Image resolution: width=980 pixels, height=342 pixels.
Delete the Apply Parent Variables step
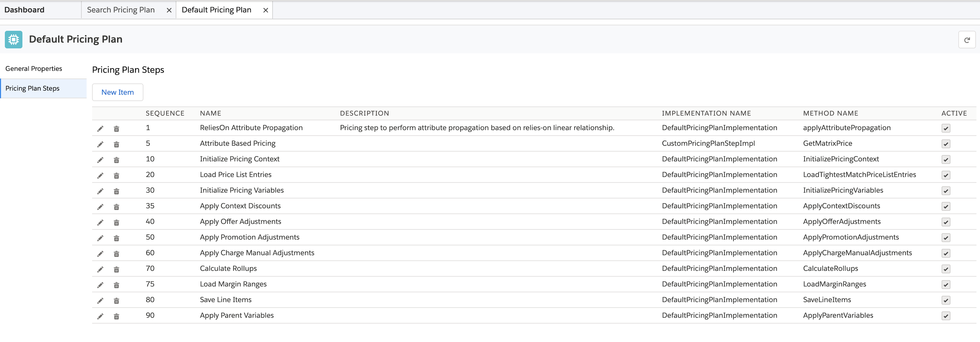(x=117, y=316)
